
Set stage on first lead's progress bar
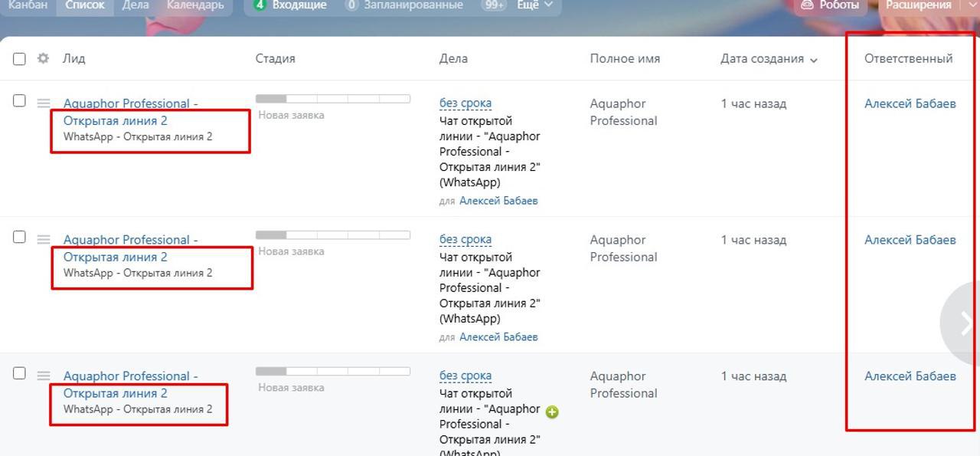pyautogui.click(x=332, y=99)
